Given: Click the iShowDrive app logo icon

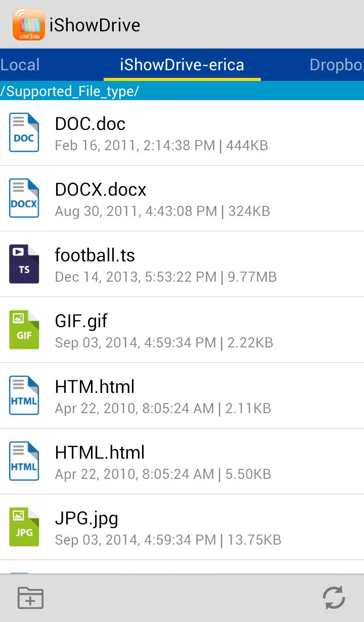Looking at the screenshot, I should click(29, 25).
